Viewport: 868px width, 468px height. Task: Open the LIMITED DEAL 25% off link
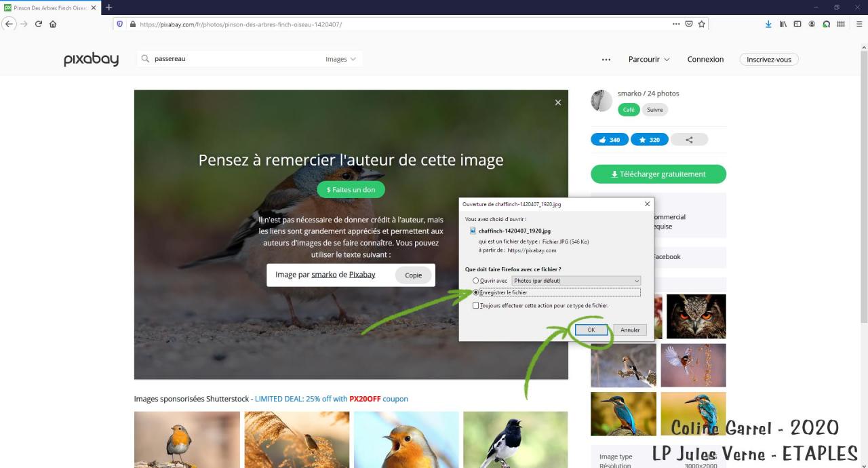click(332, 399)
